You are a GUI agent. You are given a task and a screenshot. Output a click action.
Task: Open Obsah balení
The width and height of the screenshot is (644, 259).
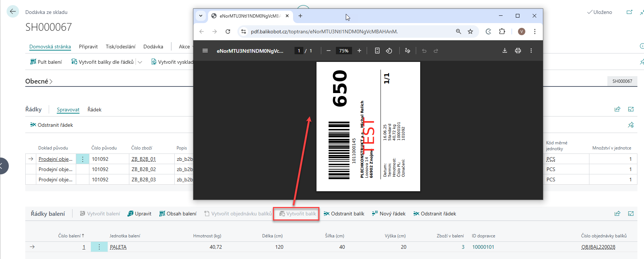178,214
